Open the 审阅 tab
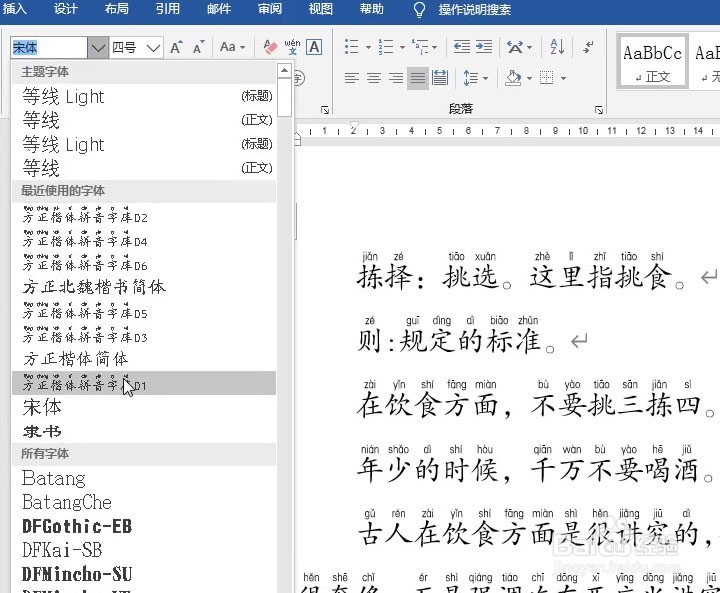 (x=270, y=9)
